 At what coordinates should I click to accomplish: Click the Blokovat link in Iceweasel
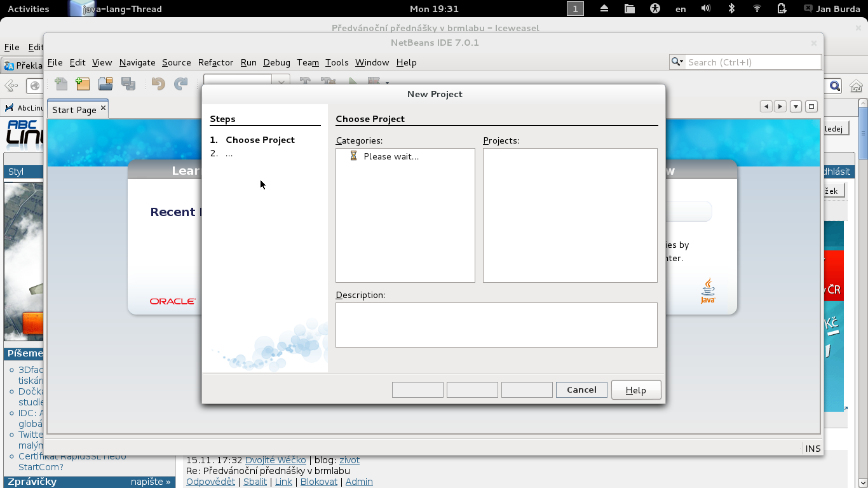(x=319, y=482)
